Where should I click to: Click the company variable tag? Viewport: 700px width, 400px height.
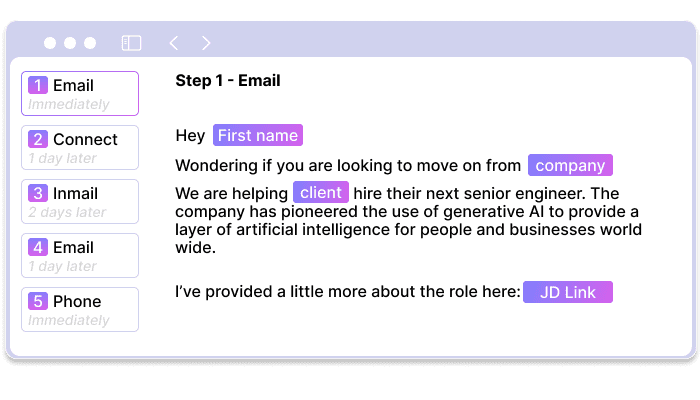point(570,166)
